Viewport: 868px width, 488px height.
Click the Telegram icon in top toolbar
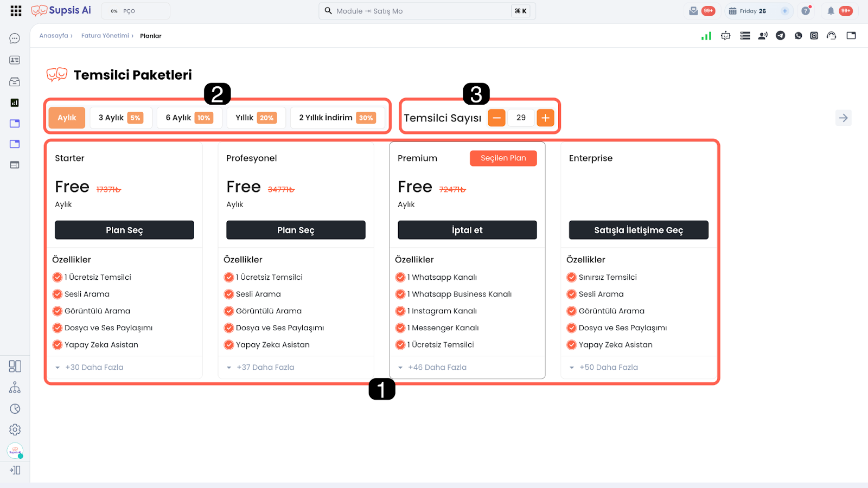pos(780,36)
